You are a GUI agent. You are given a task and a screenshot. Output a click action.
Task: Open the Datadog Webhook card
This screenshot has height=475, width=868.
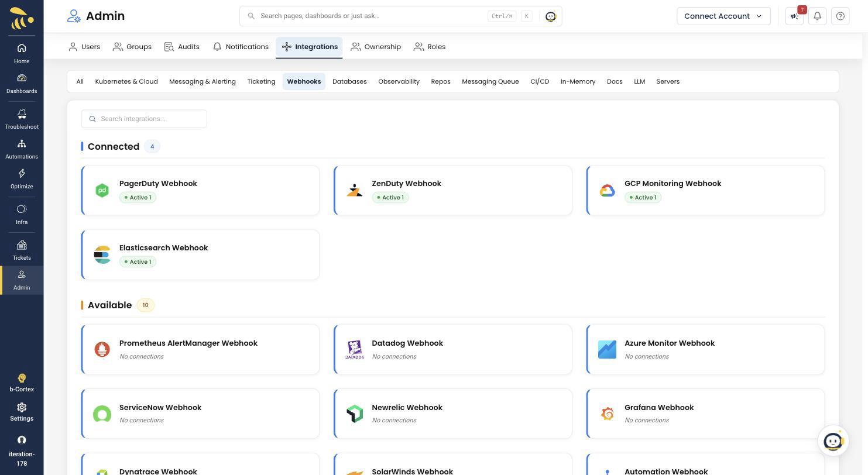(453, 349)
